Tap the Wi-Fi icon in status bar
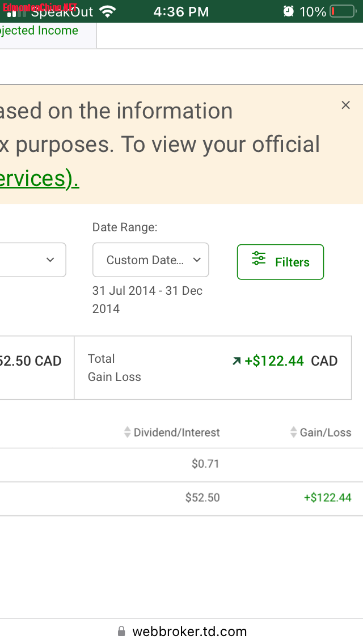This screenshot has height=644, width=363. click(106, 11)
